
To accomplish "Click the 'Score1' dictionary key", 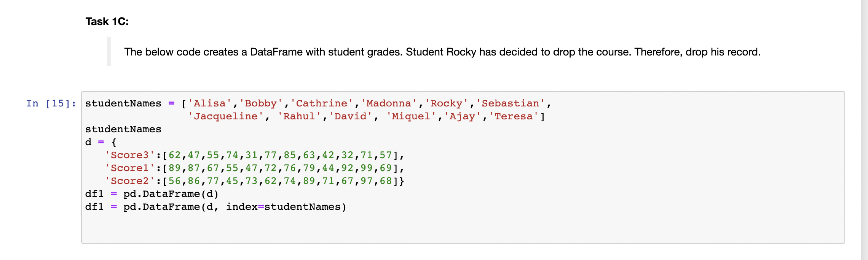I will point(130,168).
